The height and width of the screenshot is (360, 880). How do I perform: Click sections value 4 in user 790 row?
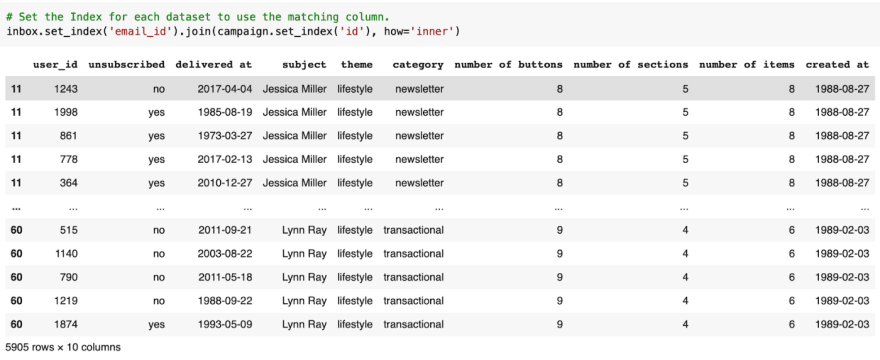(x=685, y=277)
